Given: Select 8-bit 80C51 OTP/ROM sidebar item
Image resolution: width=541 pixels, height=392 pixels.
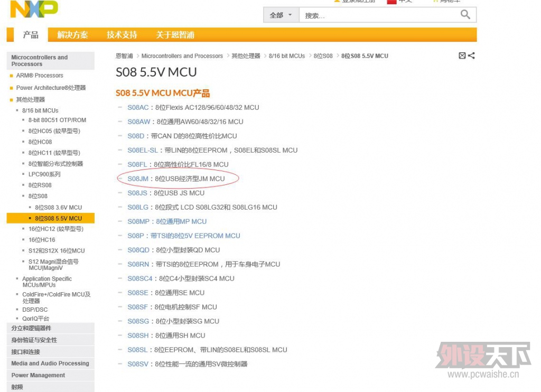Looking at the screenshot, I should tap(57, 120).
